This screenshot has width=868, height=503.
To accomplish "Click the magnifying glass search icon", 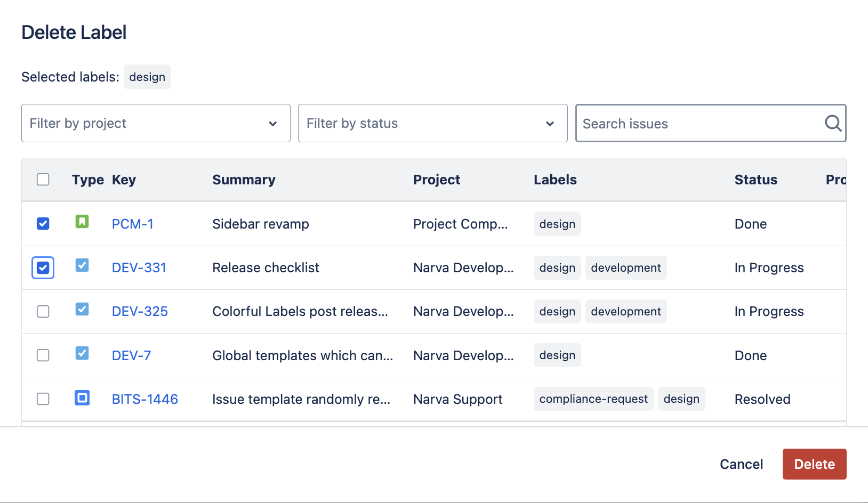I will click(832, 123).
